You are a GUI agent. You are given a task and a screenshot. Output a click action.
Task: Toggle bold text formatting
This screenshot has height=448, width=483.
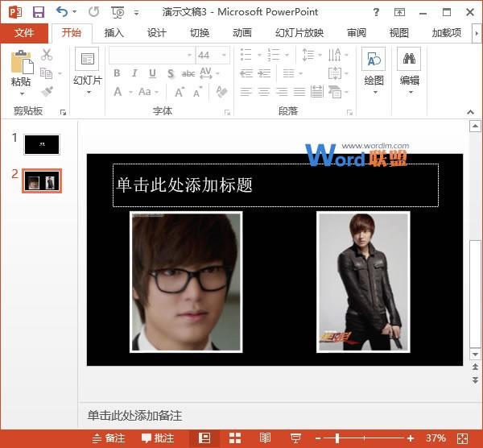tap(117, 73)
